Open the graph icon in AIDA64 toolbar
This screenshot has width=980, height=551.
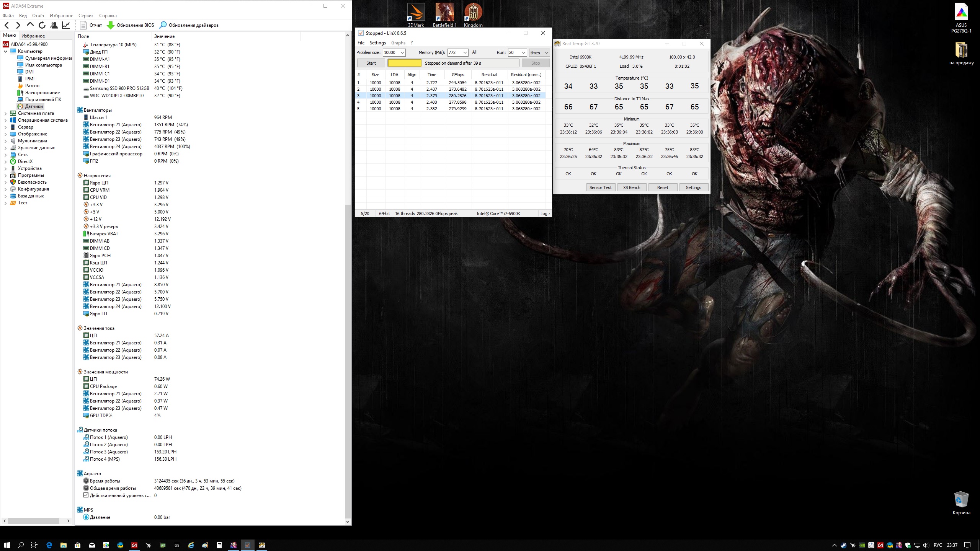66,25
